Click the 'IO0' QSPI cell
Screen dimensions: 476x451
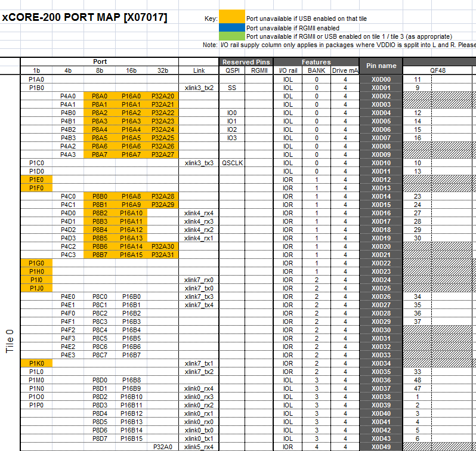(x=232, y=113)
